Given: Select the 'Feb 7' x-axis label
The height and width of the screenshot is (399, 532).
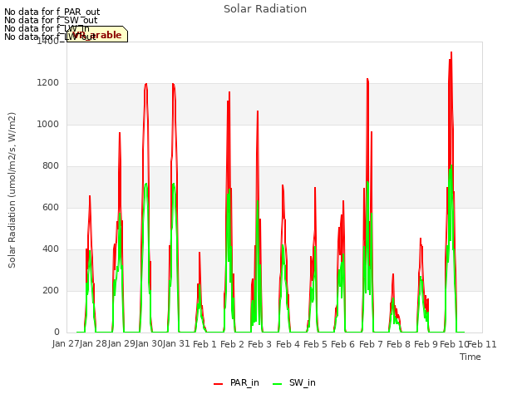Looking at the screenshot, I should 371,344.
